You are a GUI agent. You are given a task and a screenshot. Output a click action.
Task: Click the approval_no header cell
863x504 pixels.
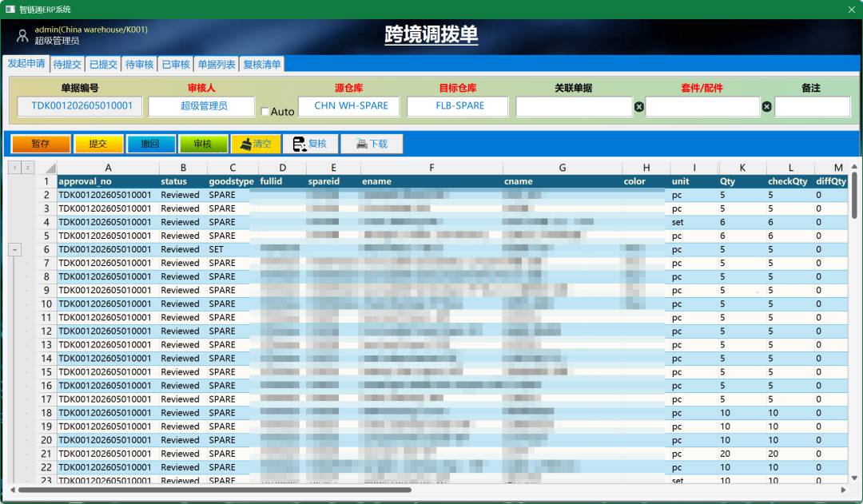[108, 181]
